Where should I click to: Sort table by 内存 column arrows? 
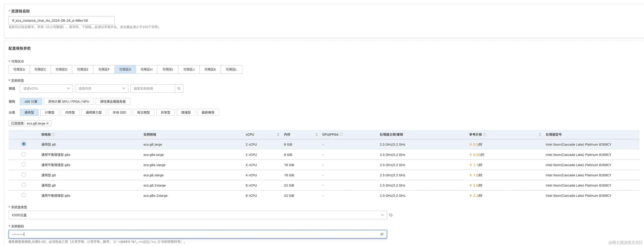pyautogui.click(x=316, y=134)
